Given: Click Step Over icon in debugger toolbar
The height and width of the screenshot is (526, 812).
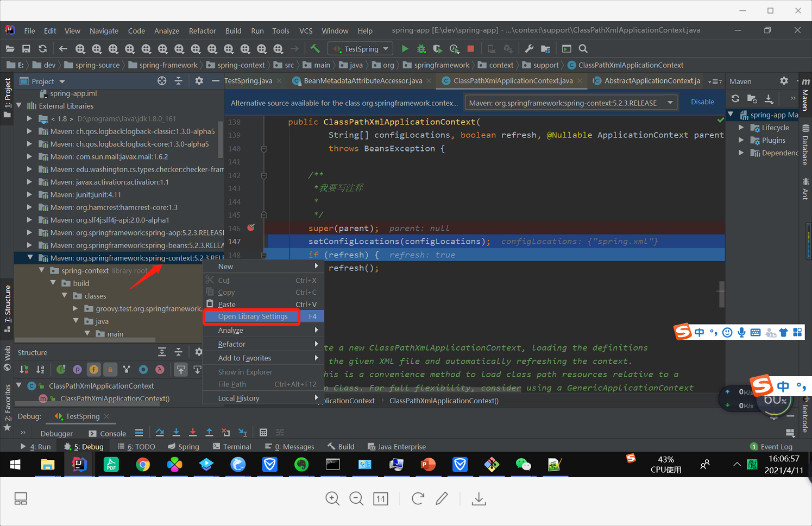Looking at the screenshot, I should [x=160, y=433].
